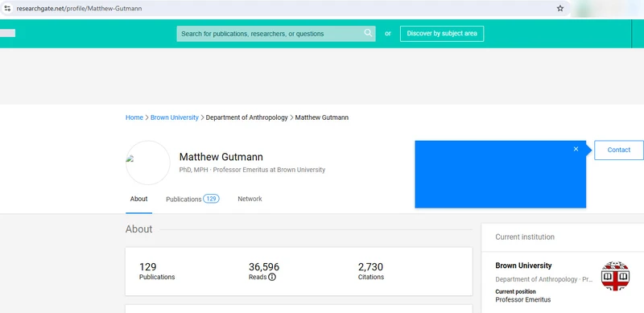Click Discover by subject area button
644x313 pixels.
point(442,34)
